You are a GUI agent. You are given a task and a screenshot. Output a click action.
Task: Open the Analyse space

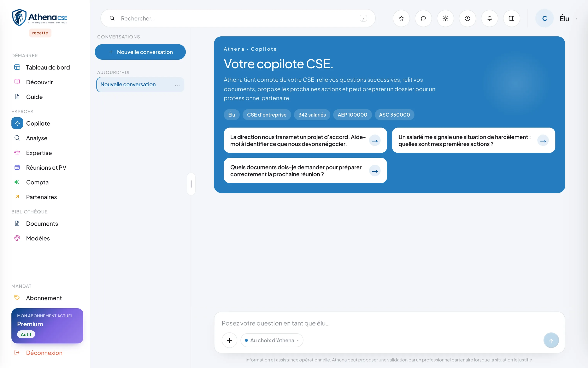[47, 138]
